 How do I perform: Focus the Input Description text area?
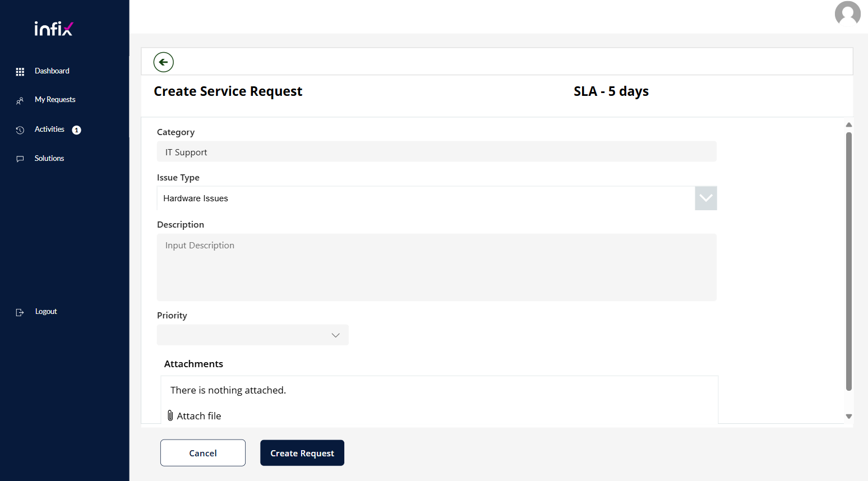[436, 267]
